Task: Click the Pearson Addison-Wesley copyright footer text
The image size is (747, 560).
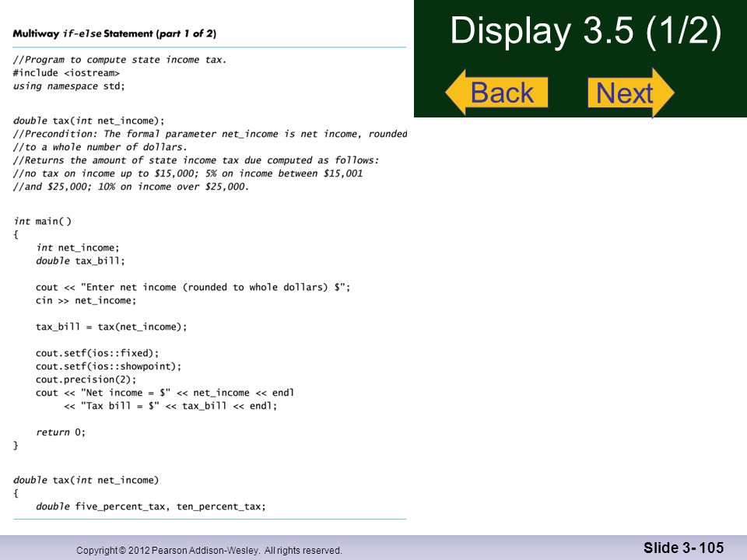Action: [209, 551]
